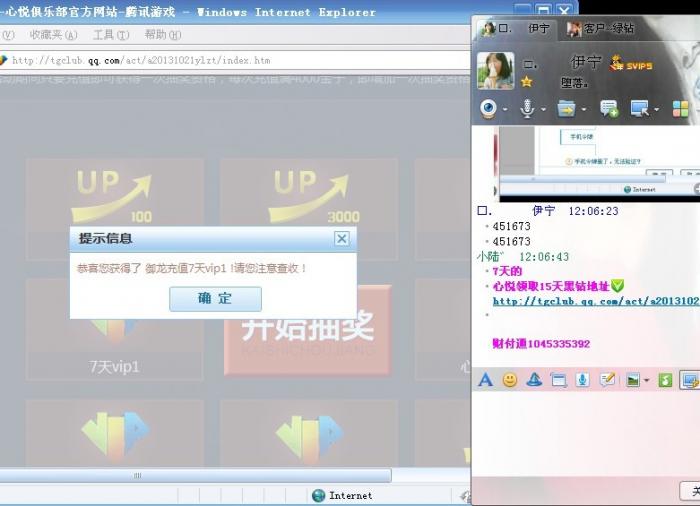Open the file transfer dropdown arrow
The image size is (700, 506).
(x=583, y=109)
